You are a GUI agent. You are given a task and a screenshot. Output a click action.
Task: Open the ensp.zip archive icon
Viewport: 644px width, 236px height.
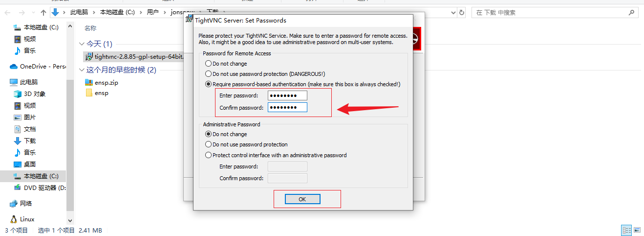89,82
